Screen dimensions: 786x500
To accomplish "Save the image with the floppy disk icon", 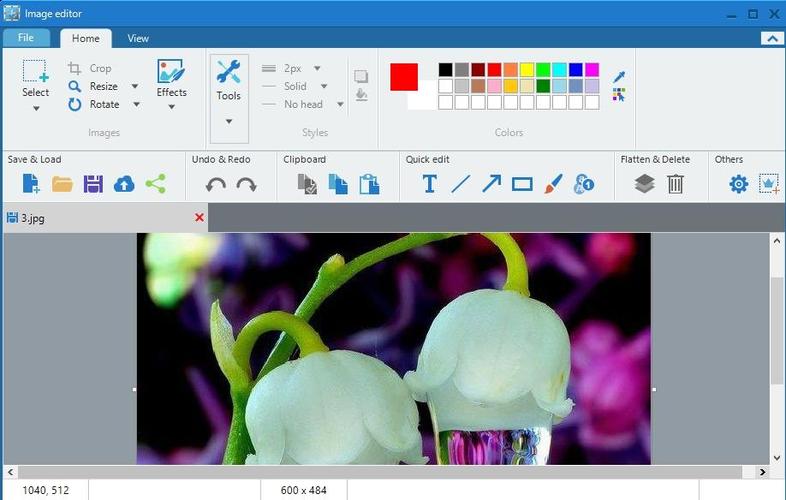I will [x=93, y=184].
